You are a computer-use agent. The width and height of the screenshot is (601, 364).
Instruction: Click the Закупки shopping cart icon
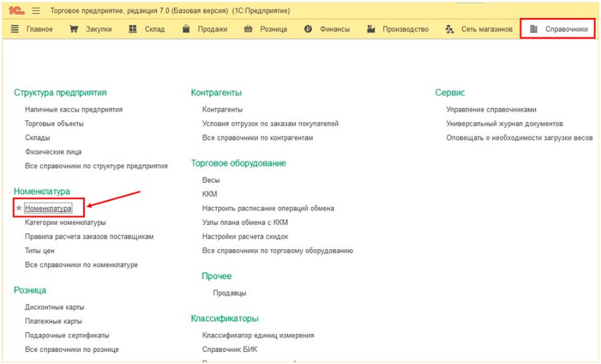click(x=73, y=29)
